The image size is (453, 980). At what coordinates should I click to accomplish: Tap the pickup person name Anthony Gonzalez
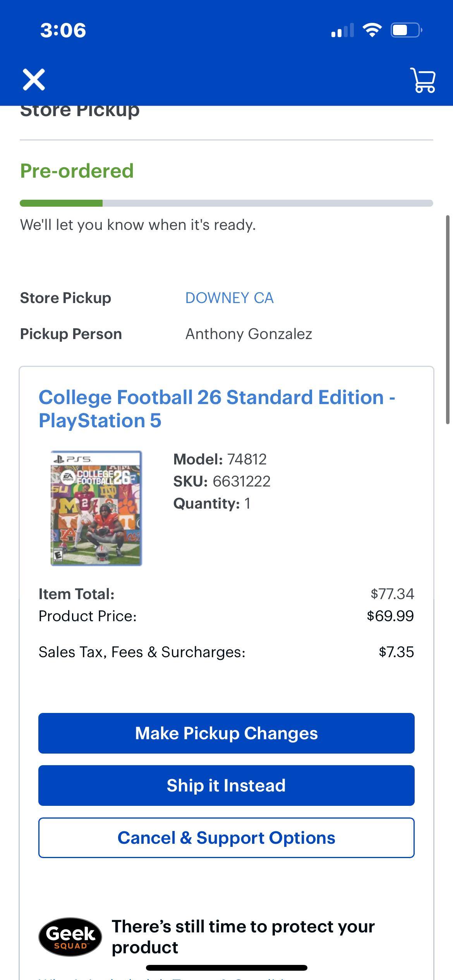tap(249, 334)
